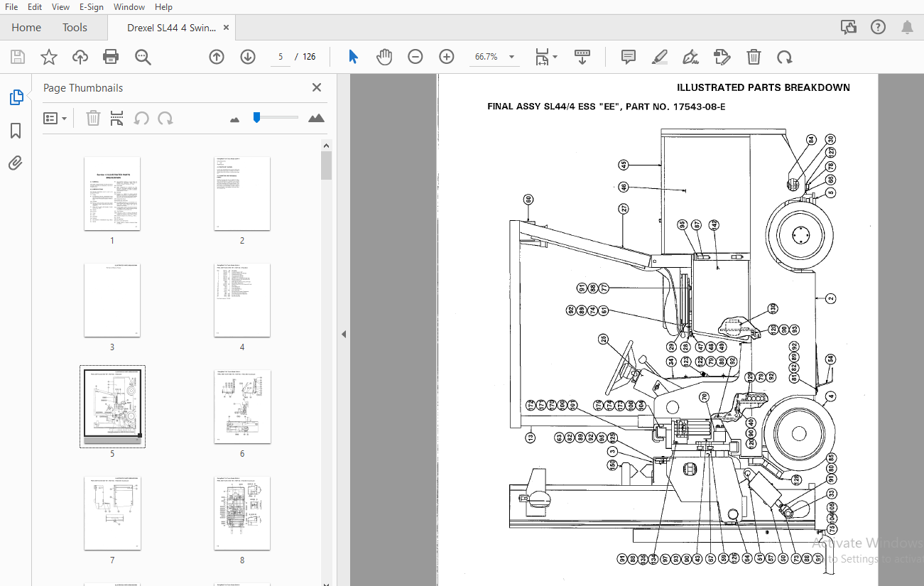Open the View menu
The image size is (924, 586).
coord(61,6)
